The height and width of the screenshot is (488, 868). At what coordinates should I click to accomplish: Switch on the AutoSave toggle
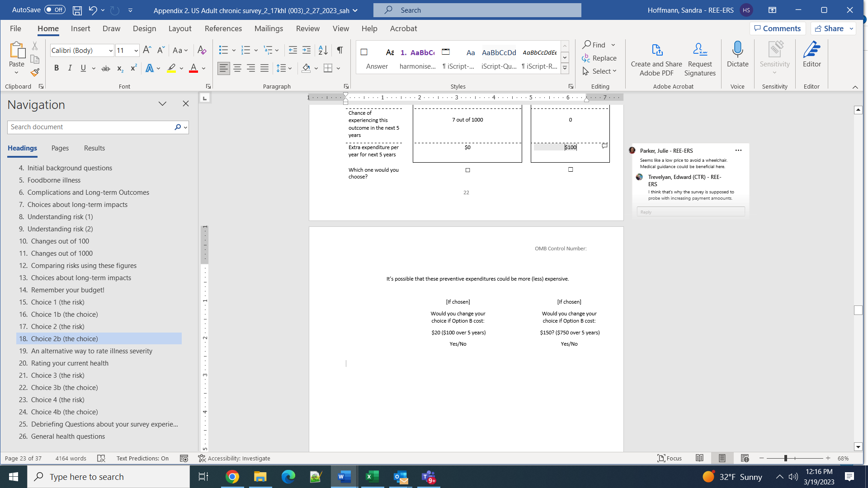(x=55, y=9)
